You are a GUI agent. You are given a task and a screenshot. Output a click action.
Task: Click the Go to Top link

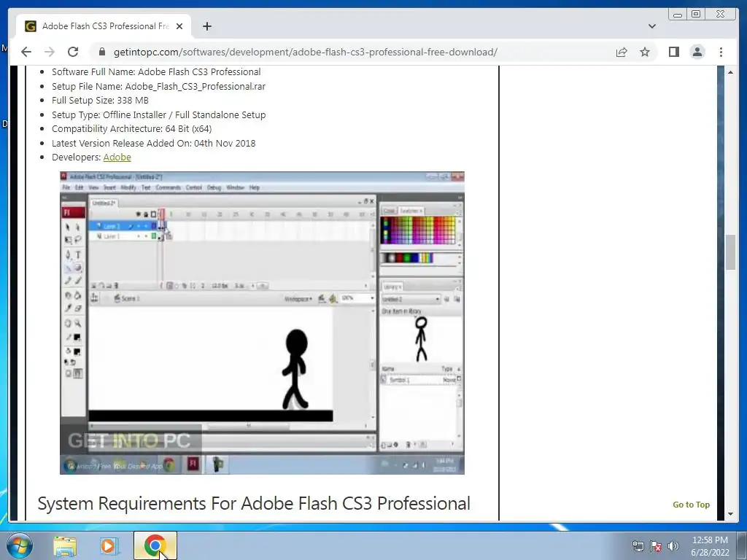tap(691, 505)
